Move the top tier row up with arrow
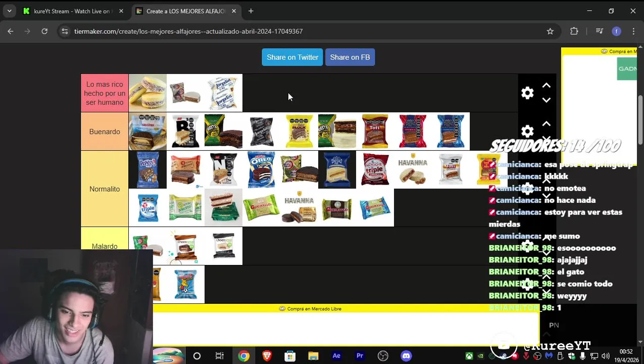The width and height of the screenshot is (644, 364). coord(546,86)
